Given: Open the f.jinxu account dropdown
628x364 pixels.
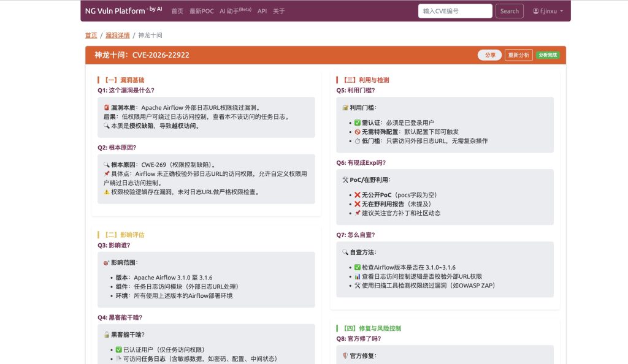Looking at the screenshot, I should point(548,11).
